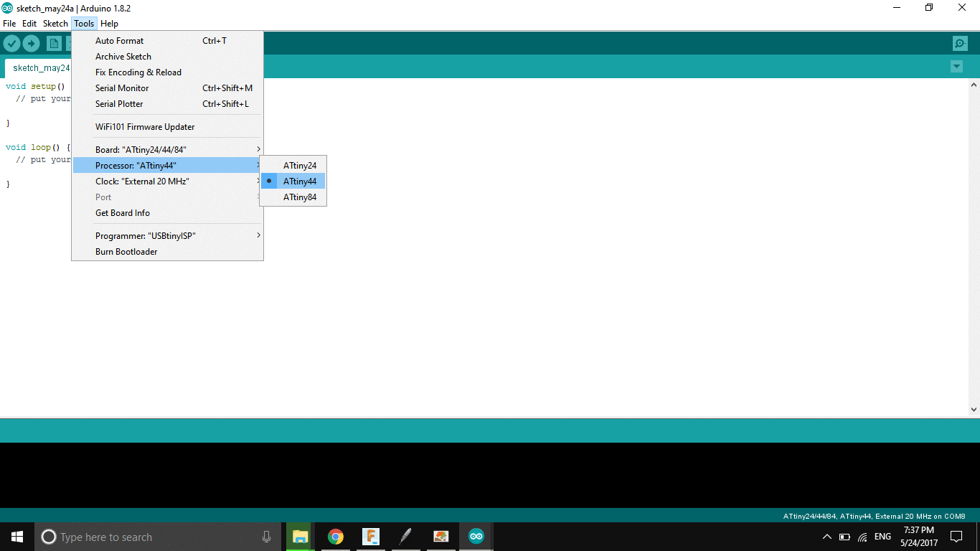Click the Arduino logo in title bar
980x551 pixels.
[7, 8]
